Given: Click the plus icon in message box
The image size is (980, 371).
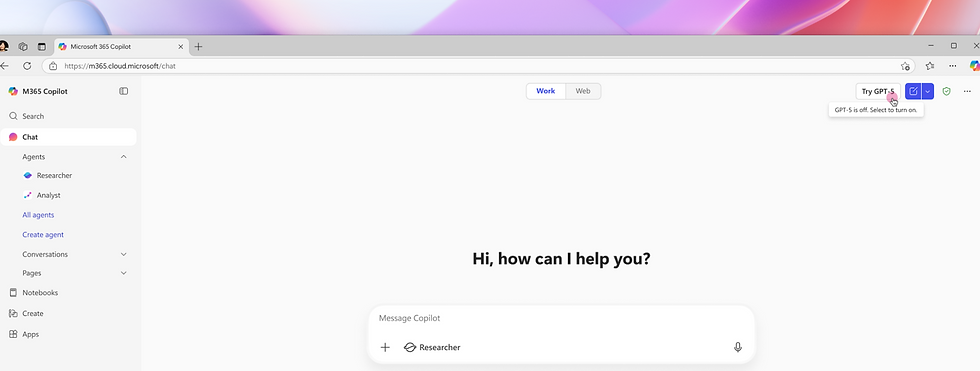Looking at the screenshot, I should [385, 347].
